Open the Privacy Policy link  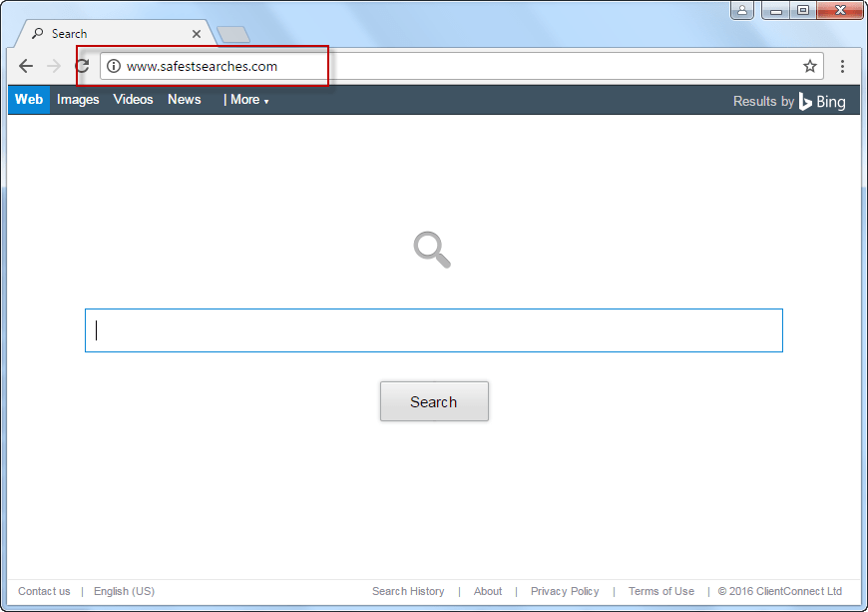tap(565, 591)
